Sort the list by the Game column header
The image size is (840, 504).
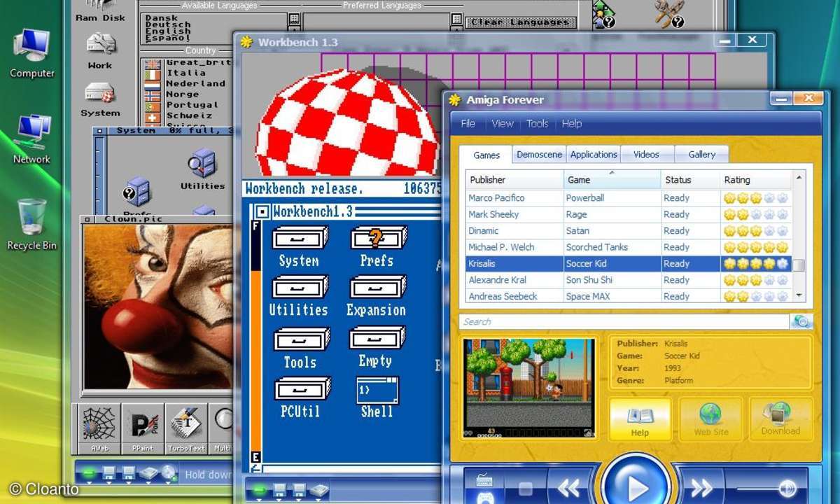pos(612,180)
